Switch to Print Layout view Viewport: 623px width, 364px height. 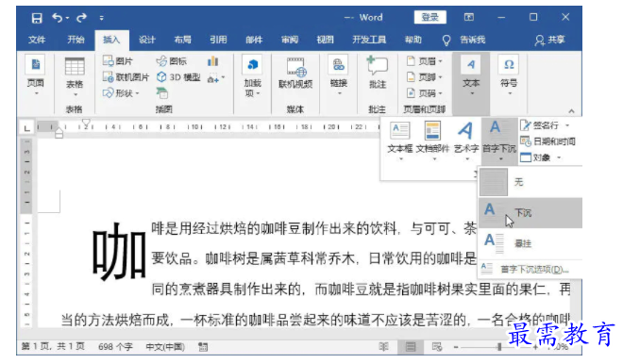pyautogui.click(x=411, y=347)
